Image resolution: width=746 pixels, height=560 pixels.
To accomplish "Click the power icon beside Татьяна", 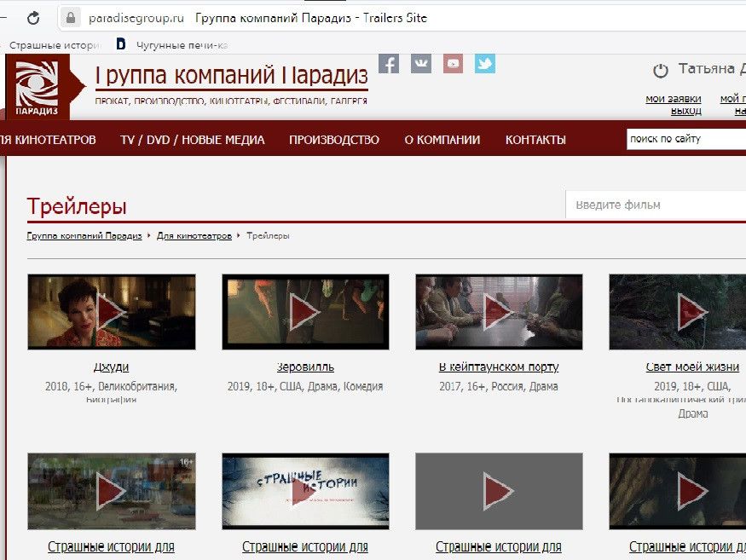I will 660,71.
